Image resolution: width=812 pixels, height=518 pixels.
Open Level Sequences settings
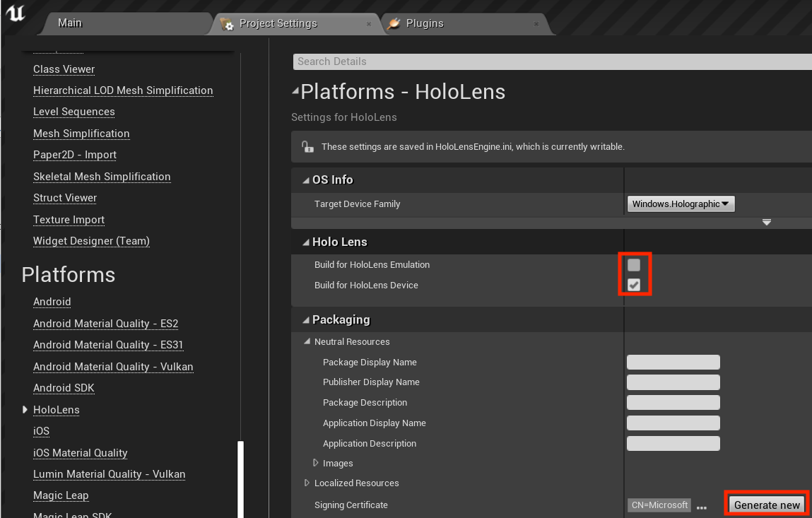point(74,112)
